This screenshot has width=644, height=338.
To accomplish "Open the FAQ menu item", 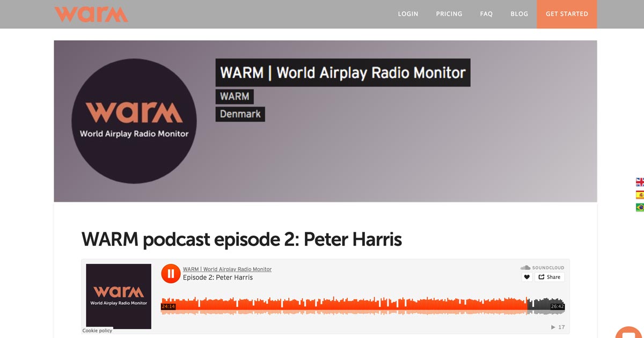I will pyautogui.click(x=486, y=14).
